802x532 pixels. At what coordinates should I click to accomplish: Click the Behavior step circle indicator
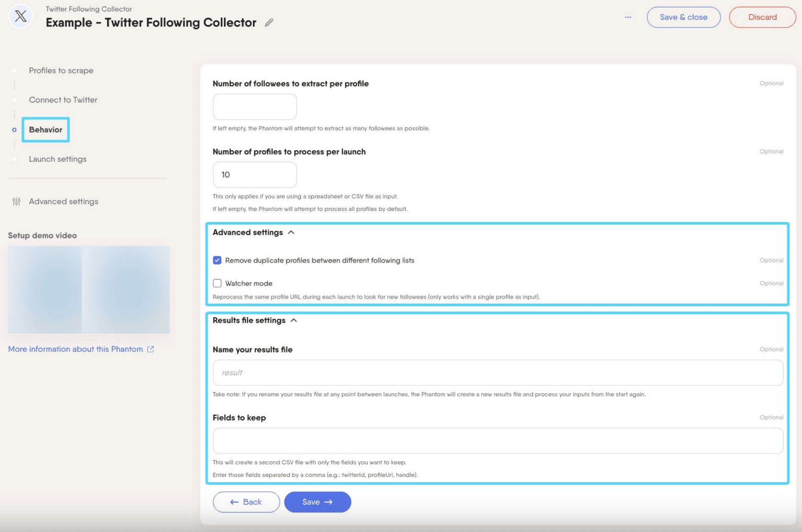[x=14, y=130]
